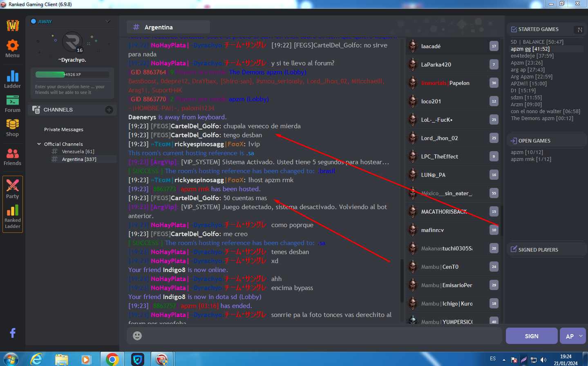Click 'The Demons apzm (Lobby)' link in chat
This screenshot has height=366, width=588.
(268, 72)
